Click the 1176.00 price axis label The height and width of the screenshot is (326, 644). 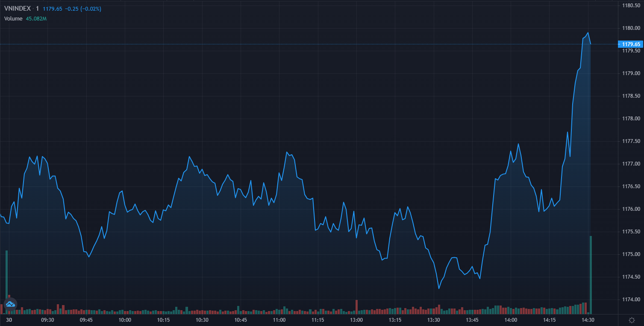coord(631,209)
